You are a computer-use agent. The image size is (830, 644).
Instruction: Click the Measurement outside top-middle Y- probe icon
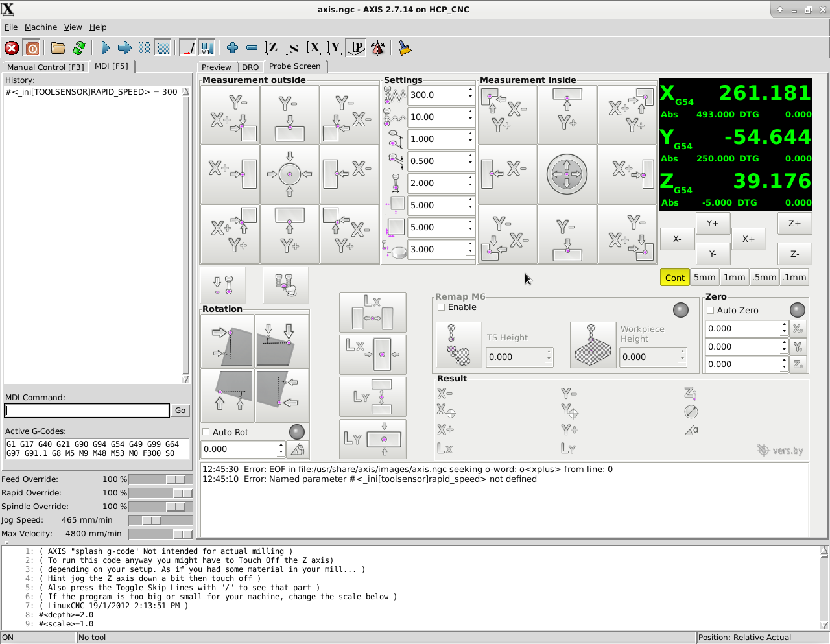[x=290, y=115]
